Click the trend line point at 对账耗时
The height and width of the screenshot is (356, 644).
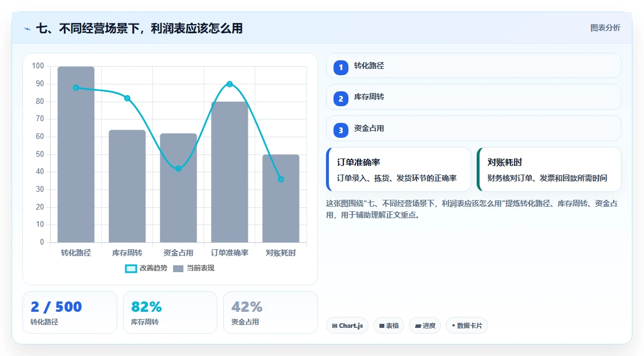click(x=281, y=179)
